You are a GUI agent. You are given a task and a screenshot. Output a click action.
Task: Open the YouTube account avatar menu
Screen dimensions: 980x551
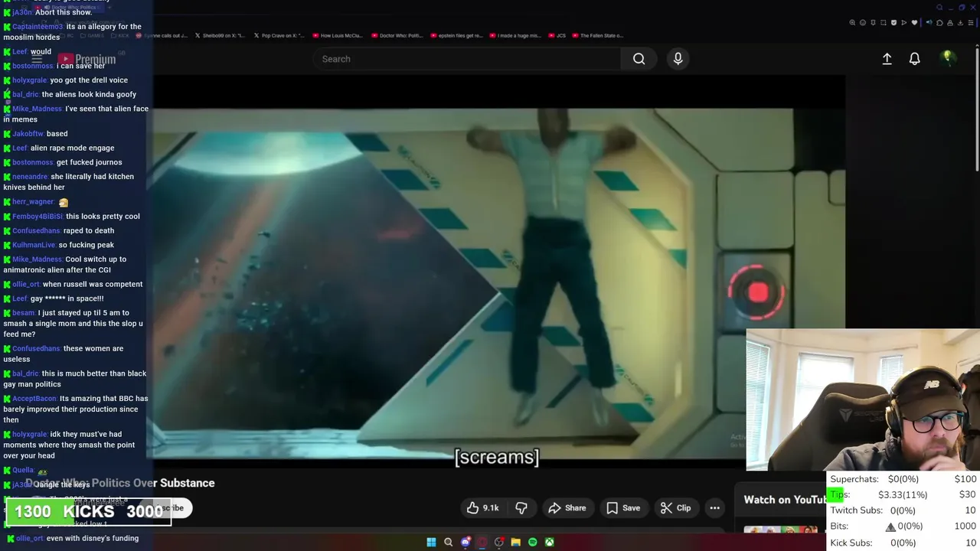(x=948, y=58)
